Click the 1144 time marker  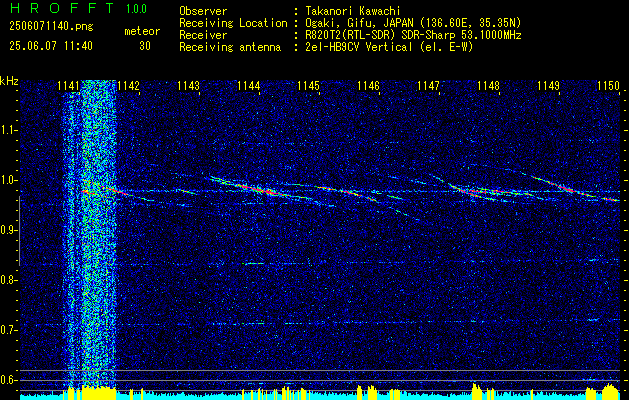tap(248, 86)
